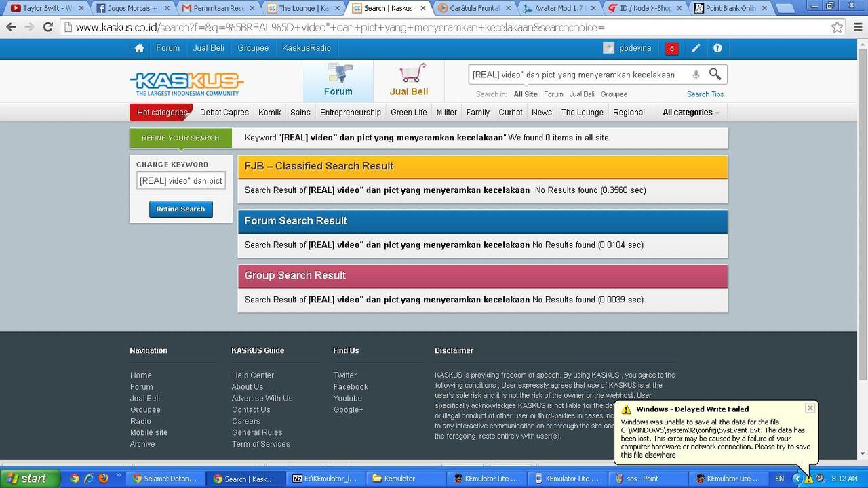Expand the quick launch overflow chevron
This screenshot has height=488, width=868.
(x=118, y=476)
